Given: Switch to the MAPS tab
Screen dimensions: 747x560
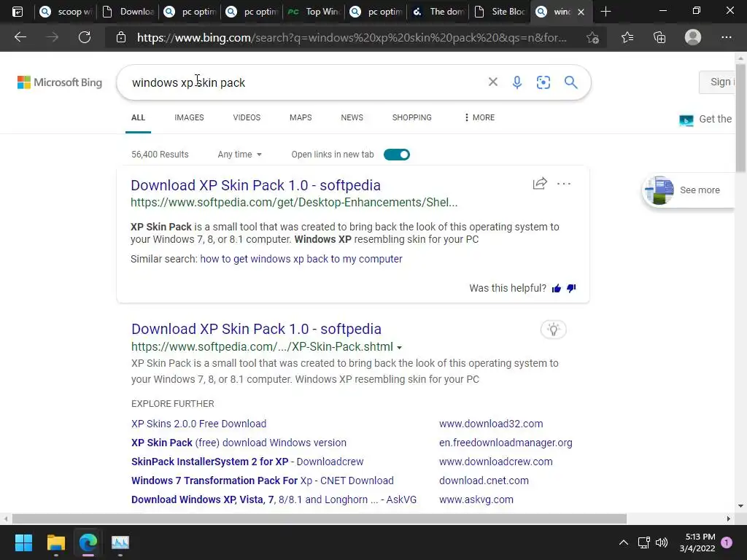Looking at the screenshot, I should (301, 117).
